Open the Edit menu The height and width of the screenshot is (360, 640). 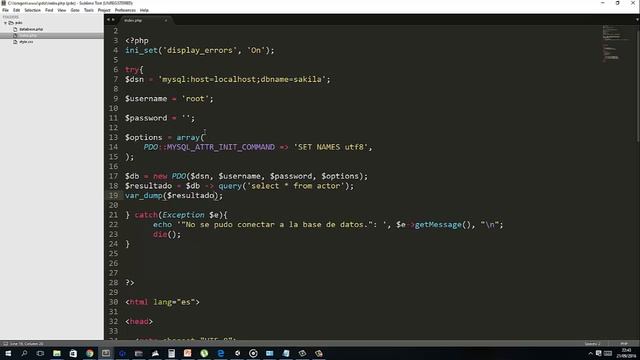(17, 10)
